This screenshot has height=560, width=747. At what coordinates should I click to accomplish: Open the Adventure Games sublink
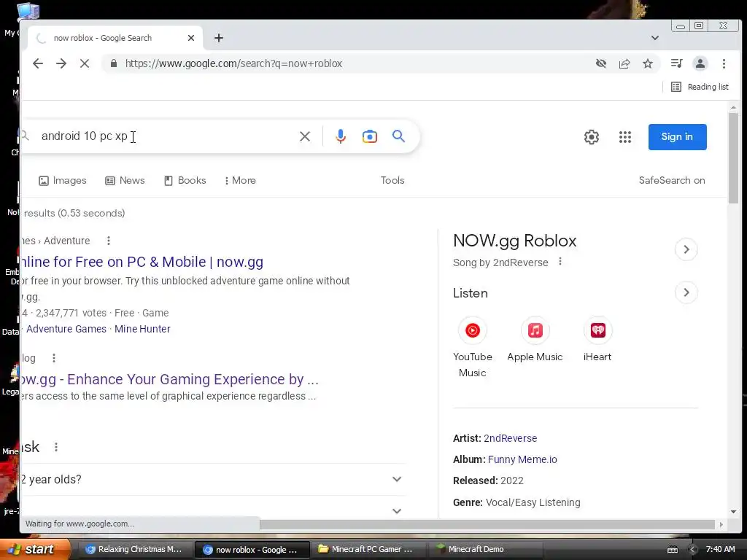coord(66,329)
